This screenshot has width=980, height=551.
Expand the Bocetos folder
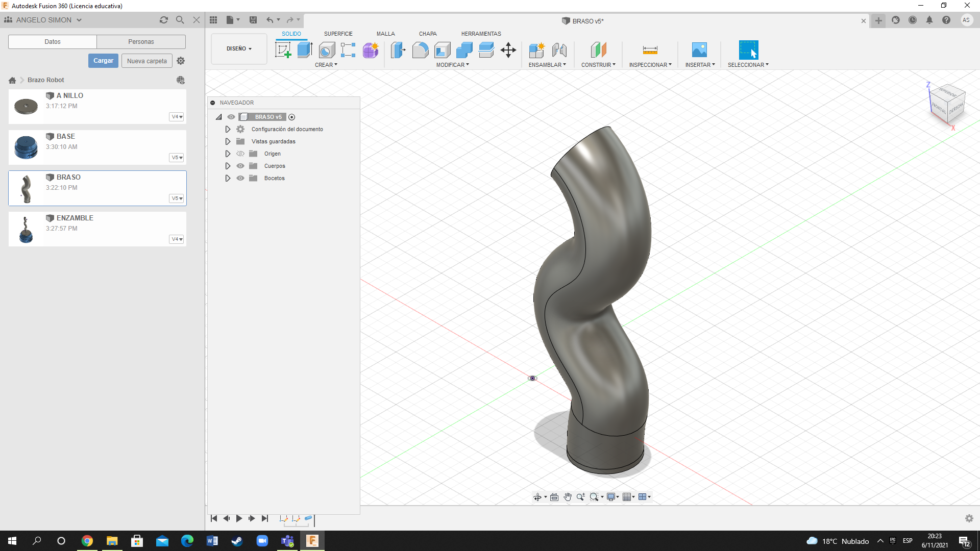click(228, 178)
